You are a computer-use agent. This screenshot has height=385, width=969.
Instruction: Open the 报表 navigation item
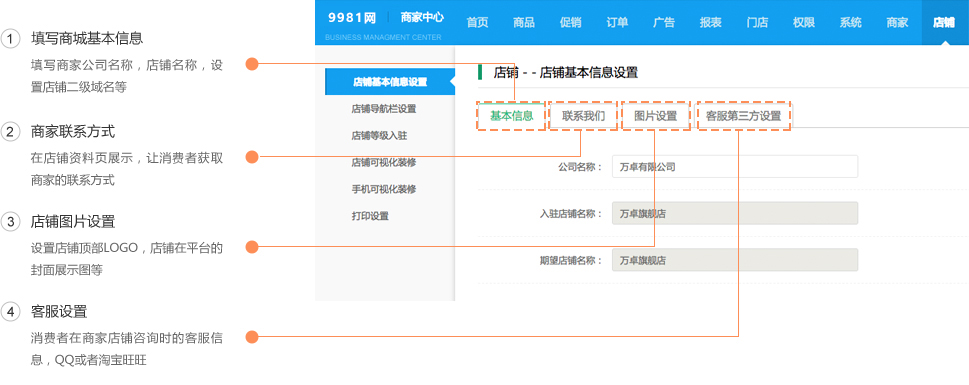point(710,22)
